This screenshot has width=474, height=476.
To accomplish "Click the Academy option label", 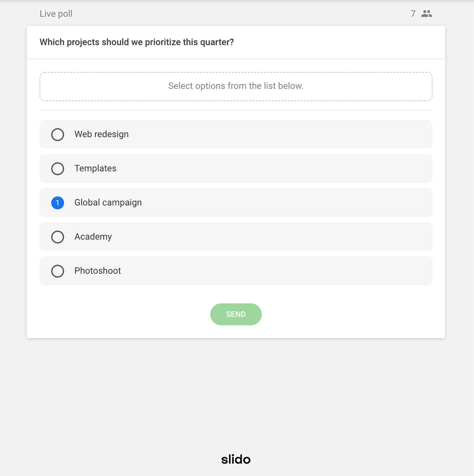I will click(93, 237).
